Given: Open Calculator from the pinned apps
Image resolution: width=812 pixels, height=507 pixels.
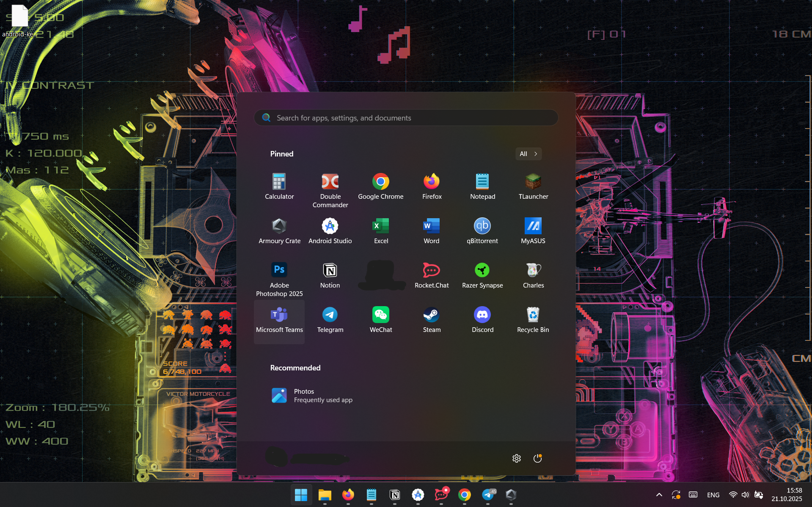Looking at the screenshot, I should click(279, 186).
